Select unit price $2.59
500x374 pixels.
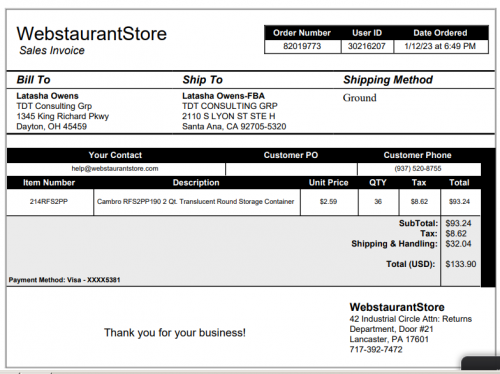[x=328, y=202]
